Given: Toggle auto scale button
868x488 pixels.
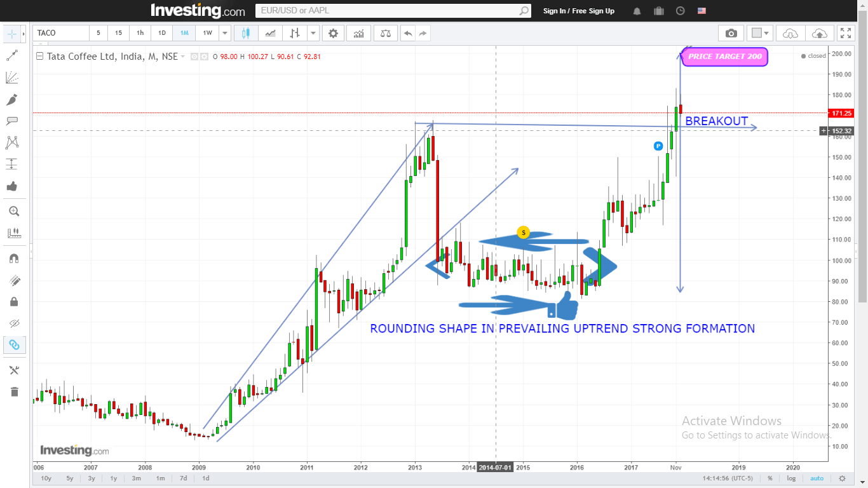Looking at the screenshot, I should coord(817,478).
